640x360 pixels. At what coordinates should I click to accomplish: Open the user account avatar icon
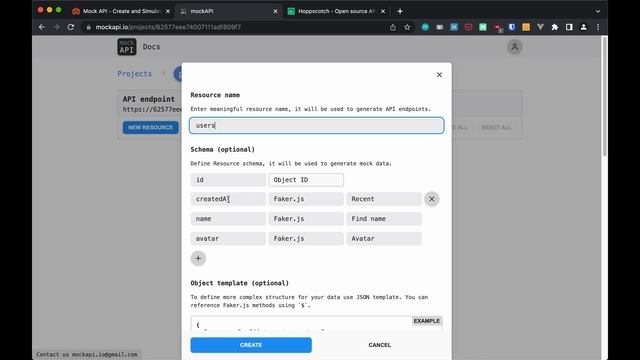coord(515,47)
